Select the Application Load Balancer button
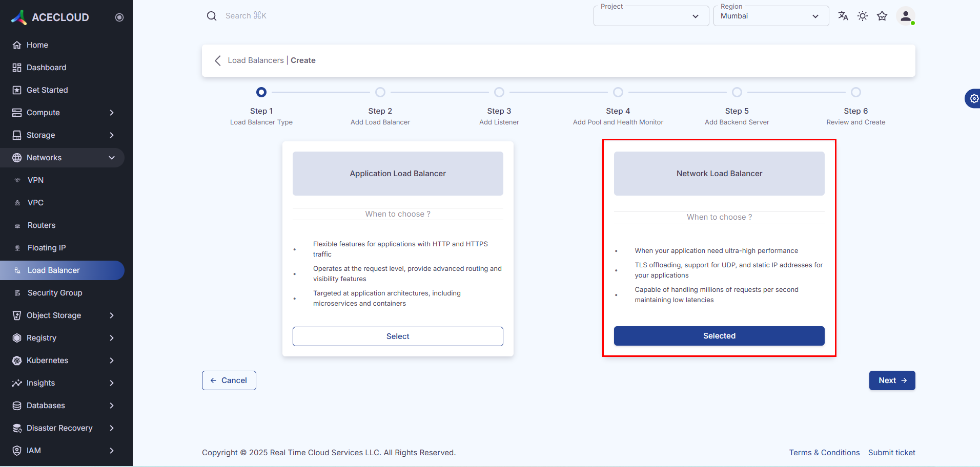Screen dimensions: 980x467 [398, 336]
